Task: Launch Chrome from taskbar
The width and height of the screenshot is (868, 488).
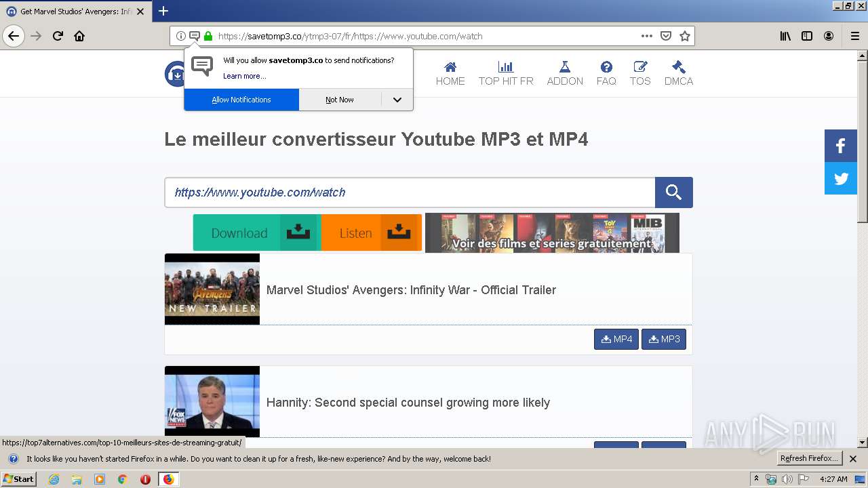Action: point(123,479)
